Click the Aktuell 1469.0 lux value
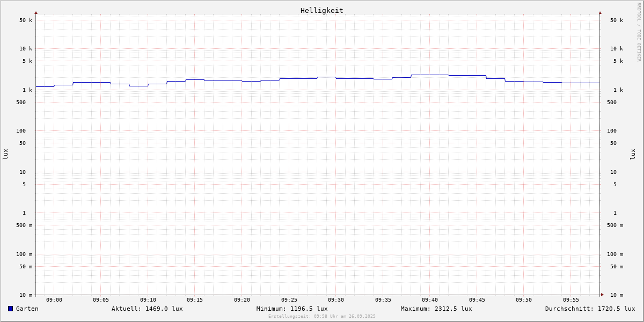This screenshot has width=644, height=322. 147,309
